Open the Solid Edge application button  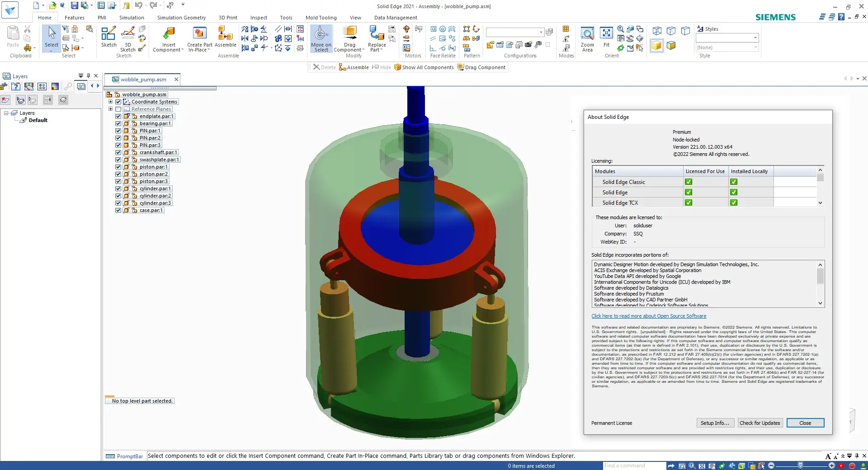(10, 9)
